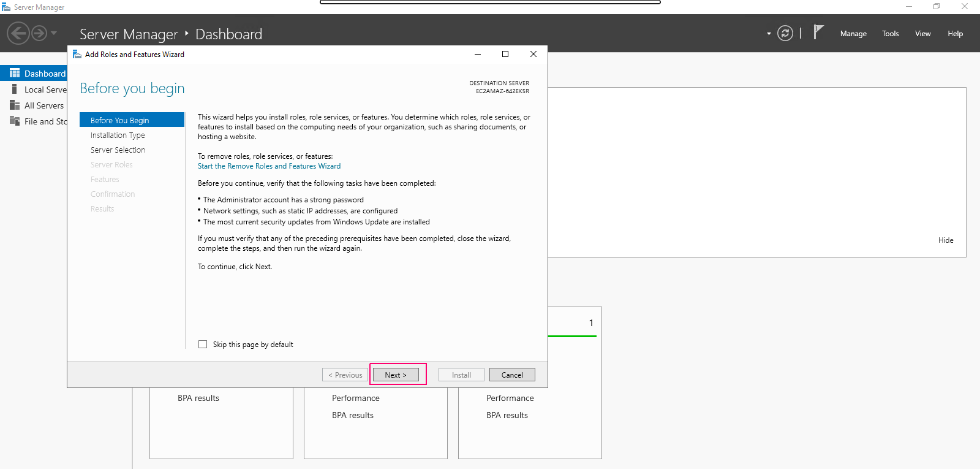Screen dimensions: 980x469
Task: Check Skip this page by default
Action: [x=203, y=345]
